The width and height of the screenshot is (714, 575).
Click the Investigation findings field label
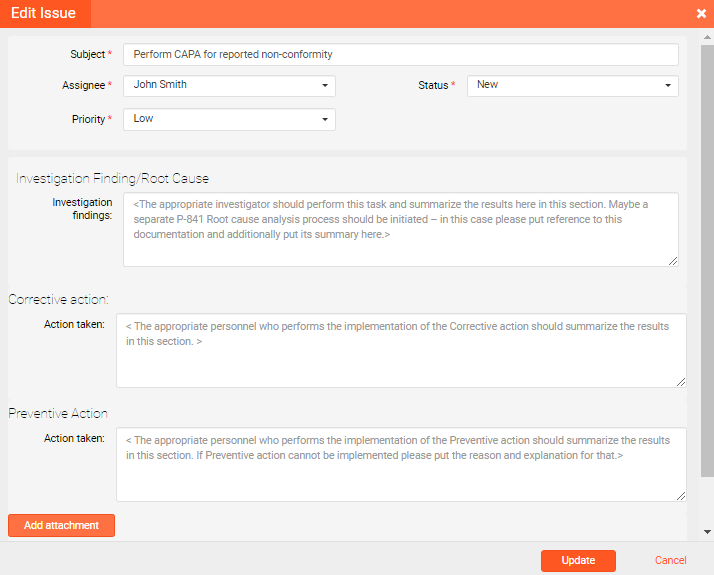(82, 208)
